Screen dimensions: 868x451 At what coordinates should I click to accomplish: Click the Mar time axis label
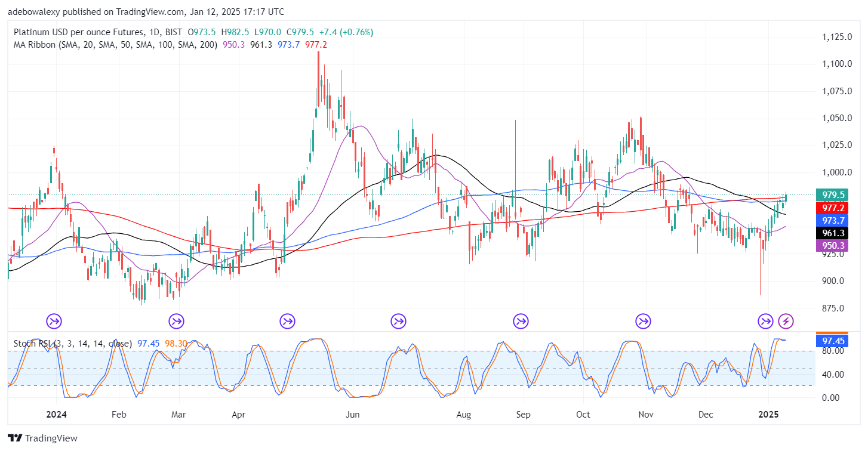point(179,413)
